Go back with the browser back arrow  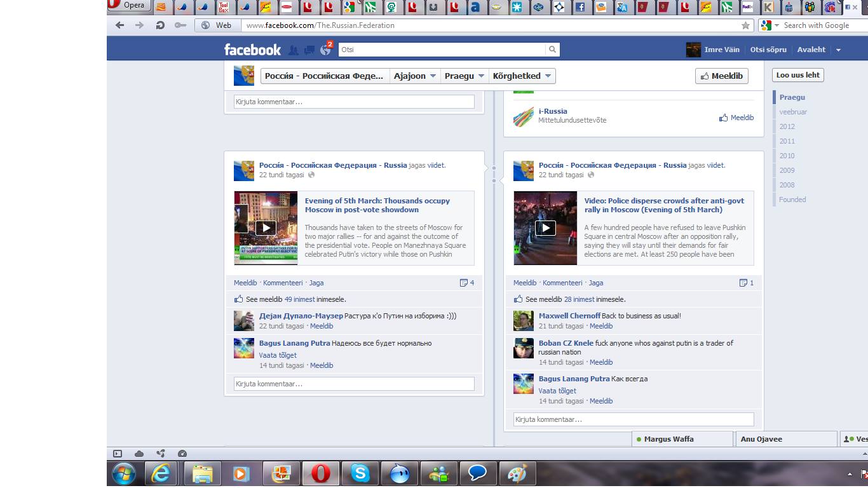119,25
